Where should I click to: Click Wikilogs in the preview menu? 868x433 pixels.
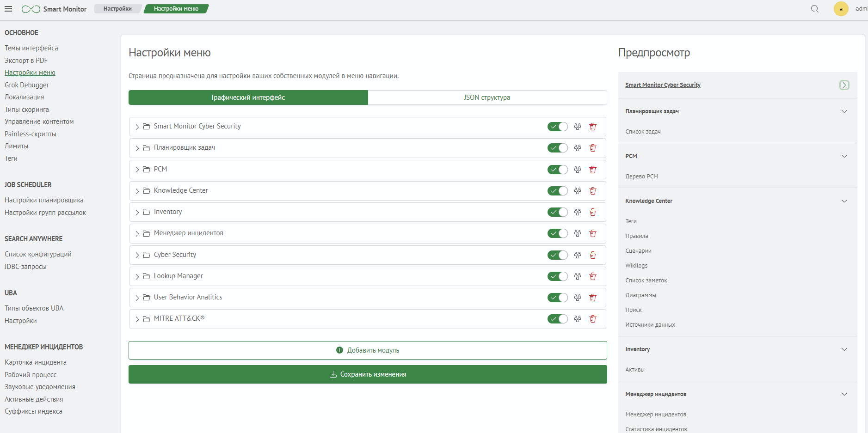[x=636, y=266]
